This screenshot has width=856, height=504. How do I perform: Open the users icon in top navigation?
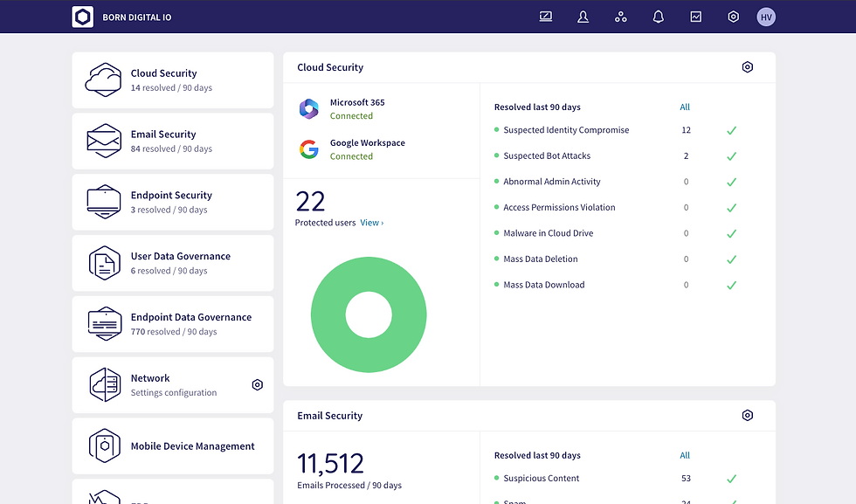click(583, 17)
